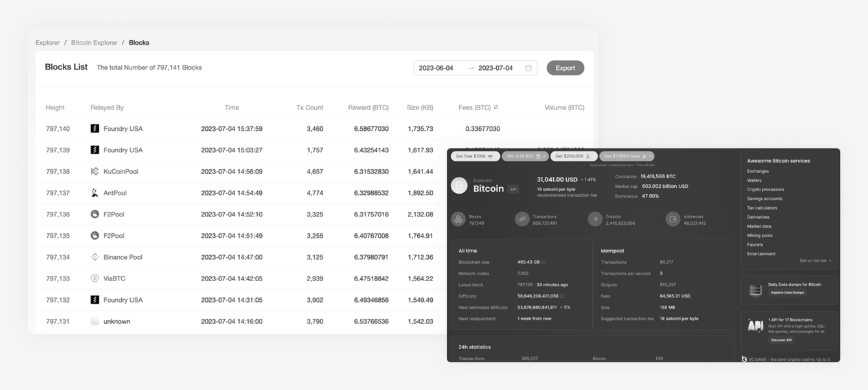The image size is (868, 390).
Task: Click latest block 797,139 in All time
Action: click(525, 284)
